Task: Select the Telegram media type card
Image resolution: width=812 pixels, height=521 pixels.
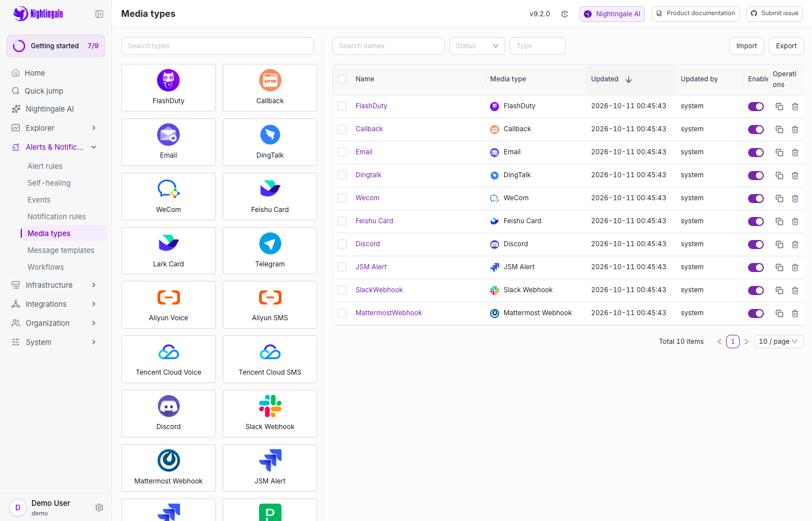Action: 270,251
